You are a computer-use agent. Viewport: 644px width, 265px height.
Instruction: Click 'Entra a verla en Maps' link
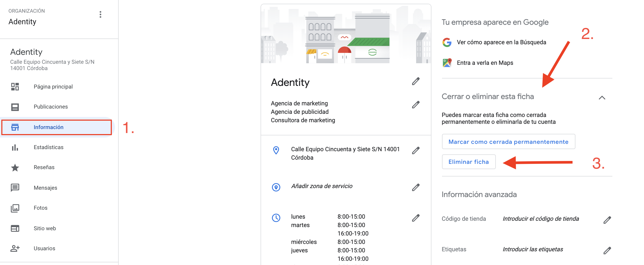coord(485,63)
